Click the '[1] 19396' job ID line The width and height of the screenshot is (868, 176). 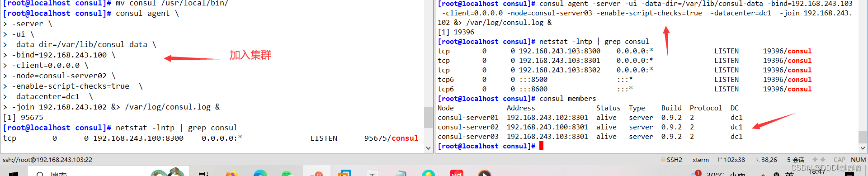click(456, 32)
